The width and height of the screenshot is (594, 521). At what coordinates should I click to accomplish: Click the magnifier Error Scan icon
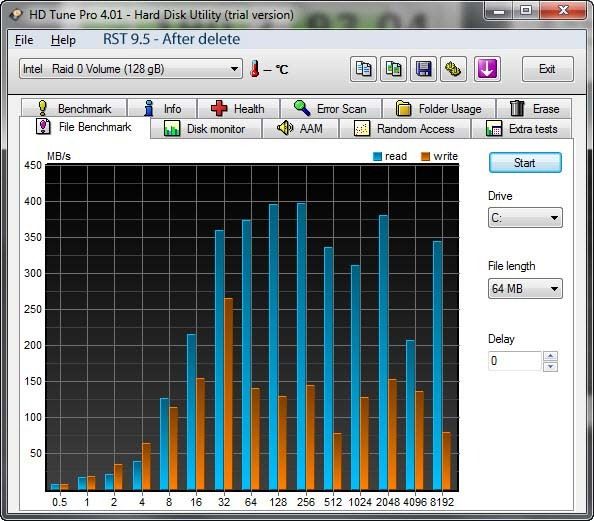[302, 108]
